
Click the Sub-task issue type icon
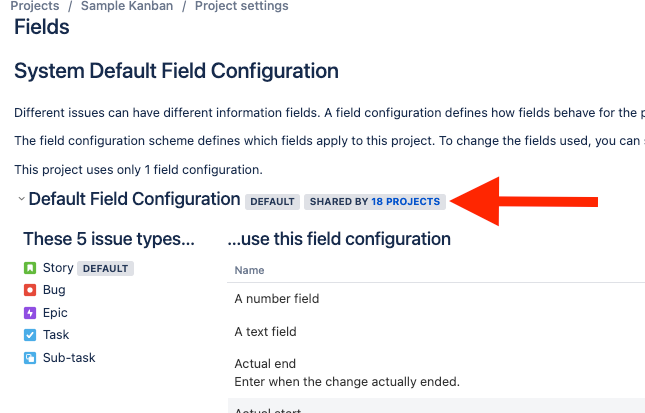click(x=30, y=358)
